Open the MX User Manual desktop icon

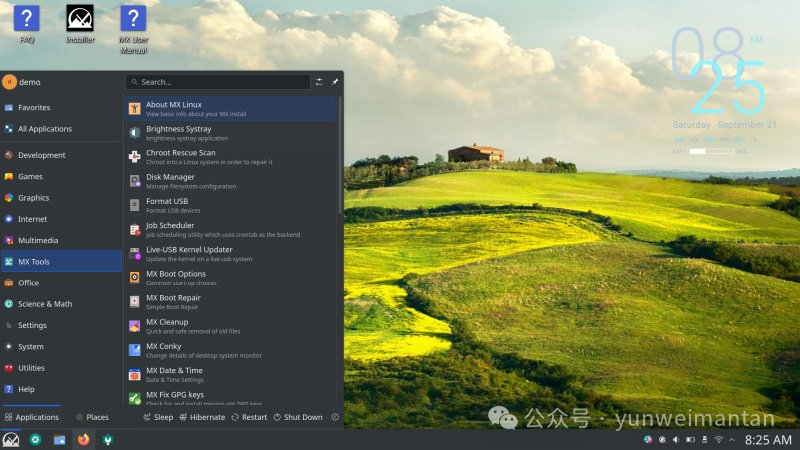[x=133, y=29]
